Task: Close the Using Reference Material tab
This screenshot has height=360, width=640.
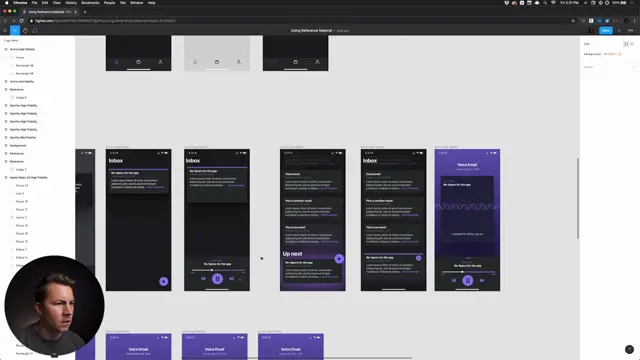Action: (75, 12)
